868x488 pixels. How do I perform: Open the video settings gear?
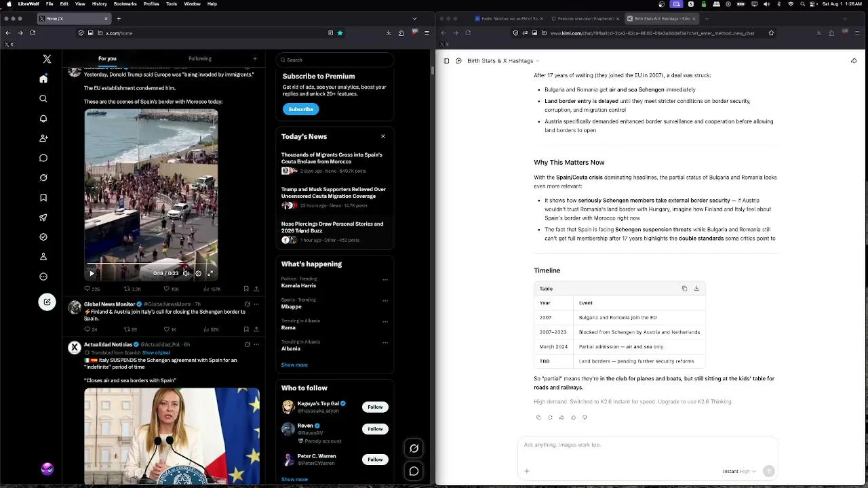coord(198,273)
